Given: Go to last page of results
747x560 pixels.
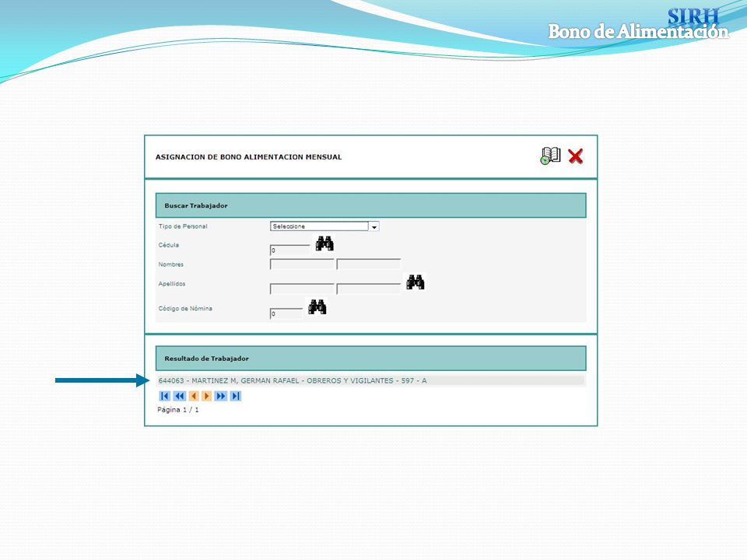Looking at the screenshot, I should click(x=235, y=396).
